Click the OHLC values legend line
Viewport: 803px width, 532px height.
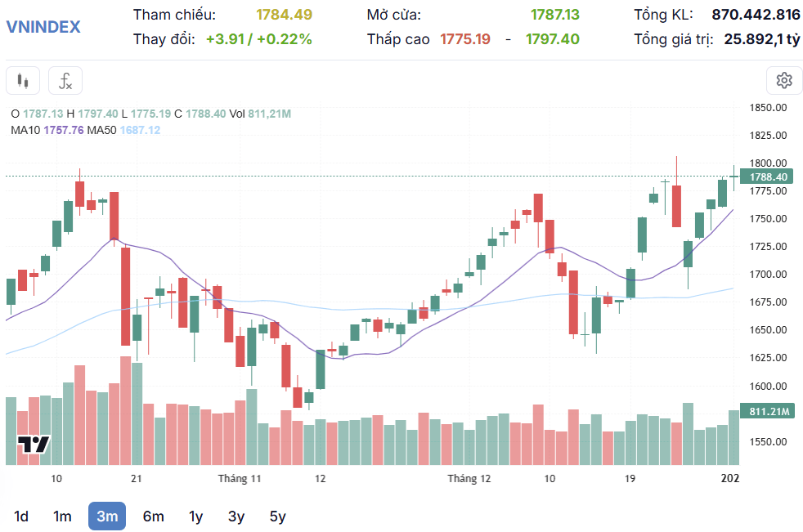pos(151,114)
